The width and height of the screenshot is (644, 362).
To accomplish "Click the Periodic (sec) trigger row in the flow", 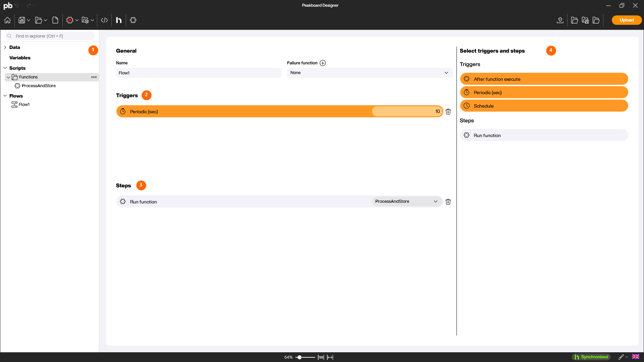I will (x=280, y=111).
